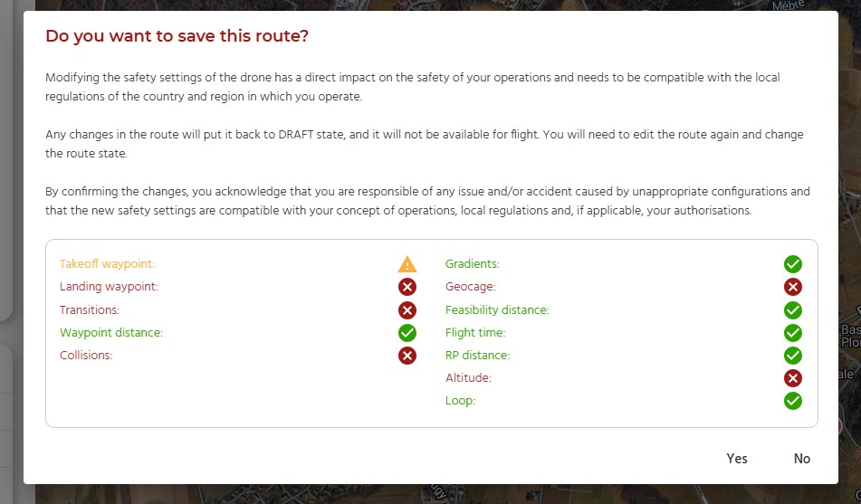The width and height of the screenshot is (861, 504).
Task: Select the Geocage check label
Action: (470, 287)
